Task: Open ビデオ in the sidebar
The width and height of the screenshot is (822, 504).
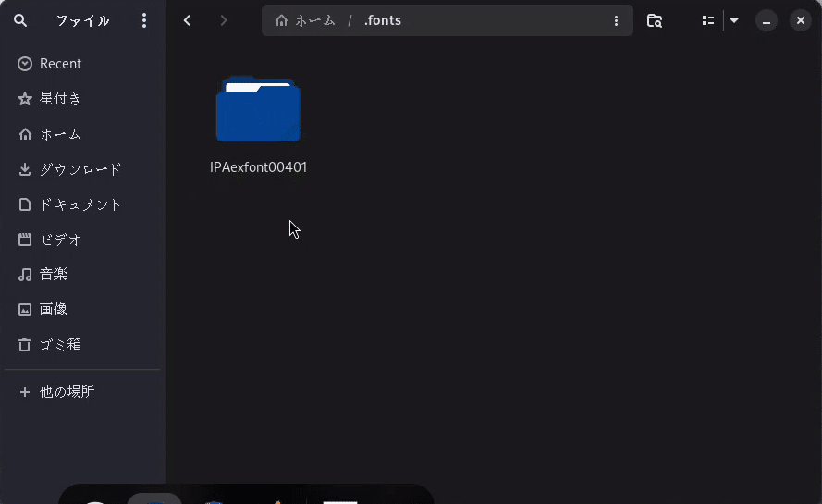Action: [x=82, y=240]
